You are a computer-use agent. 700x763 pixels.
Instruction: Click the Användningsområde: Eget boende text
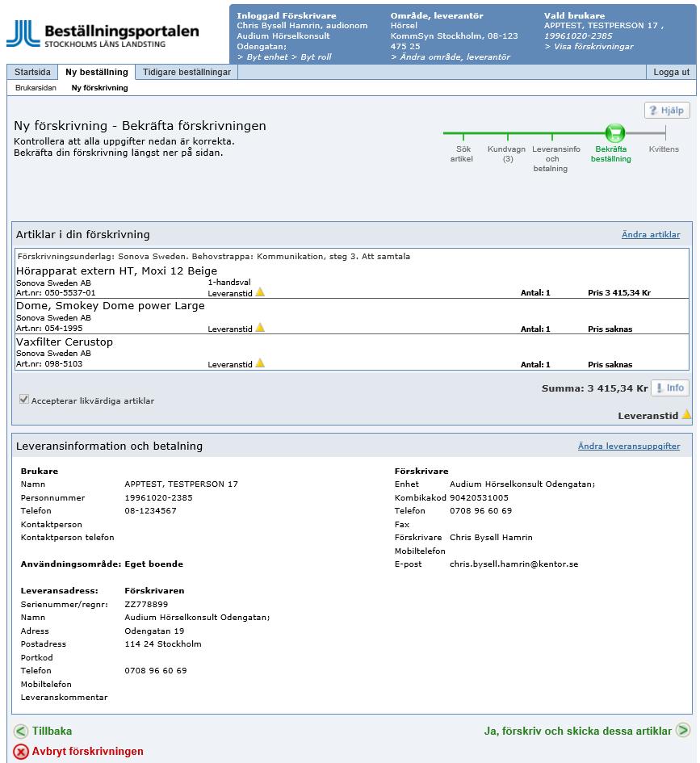(x=102, y=564)
